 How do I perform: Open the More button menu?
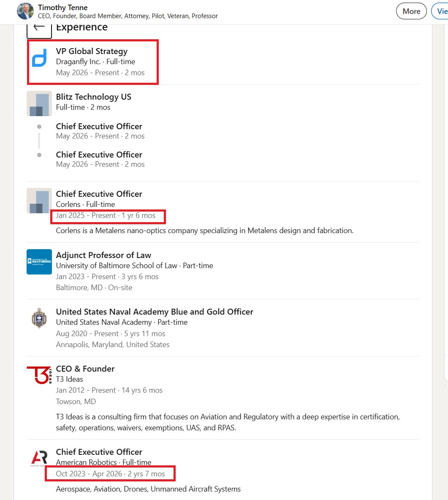(411, 11)
